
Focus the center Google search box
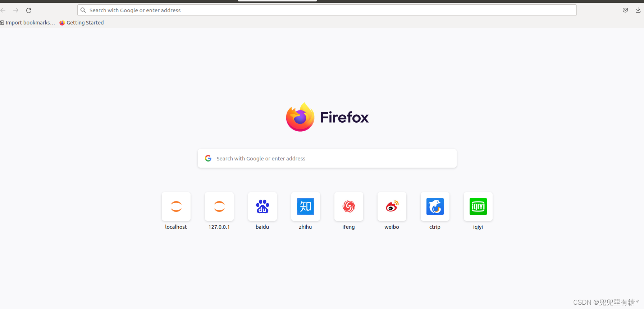pyautogui.click(x=327, y=158)
